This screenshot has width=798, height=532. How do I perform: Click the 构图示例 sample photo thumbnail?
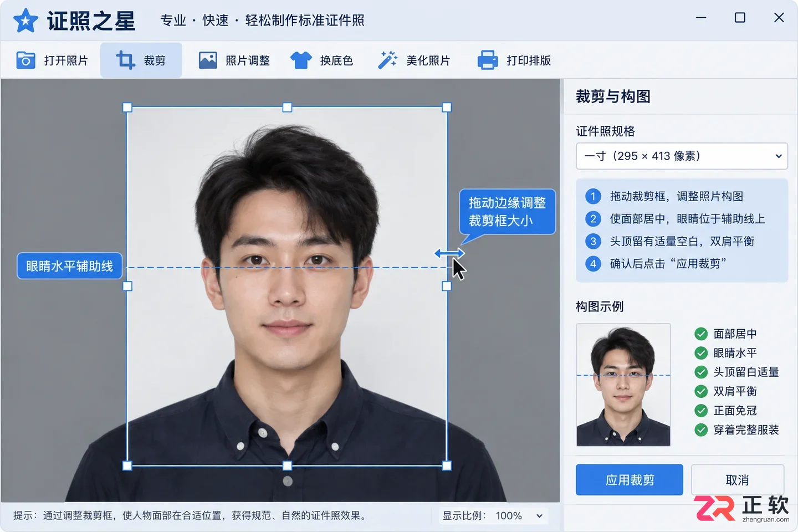point(623,385)
